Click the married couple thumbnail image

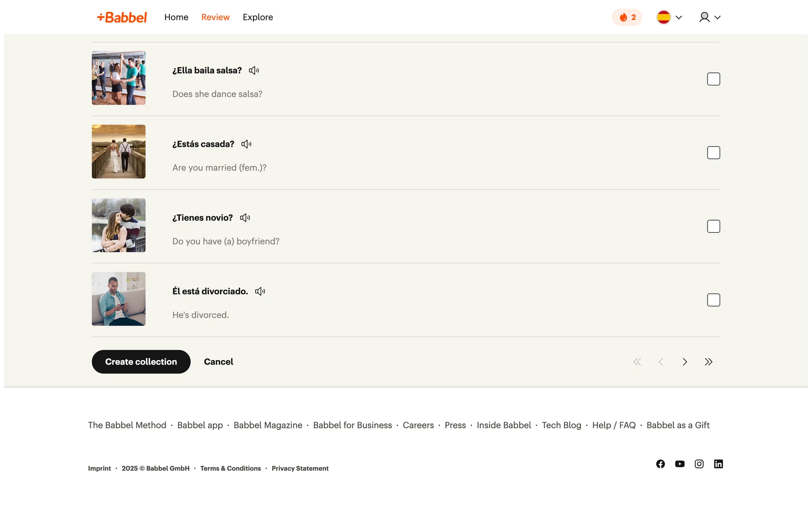[118, 152]
